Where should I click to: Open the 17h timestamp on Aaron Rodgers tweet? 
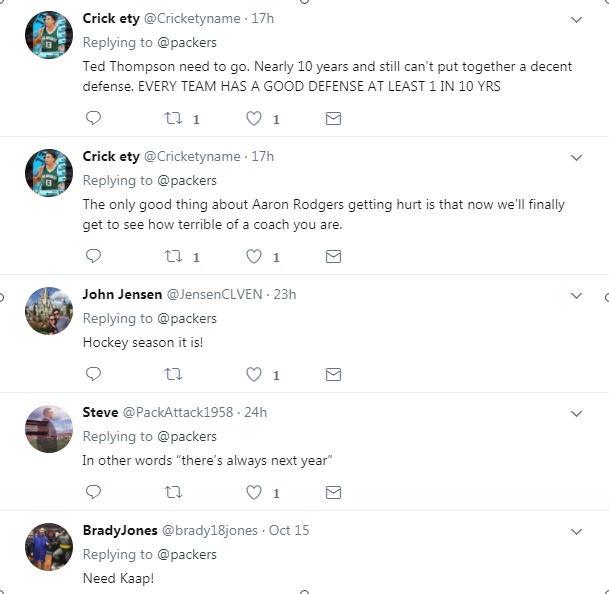tap(263, 156)
